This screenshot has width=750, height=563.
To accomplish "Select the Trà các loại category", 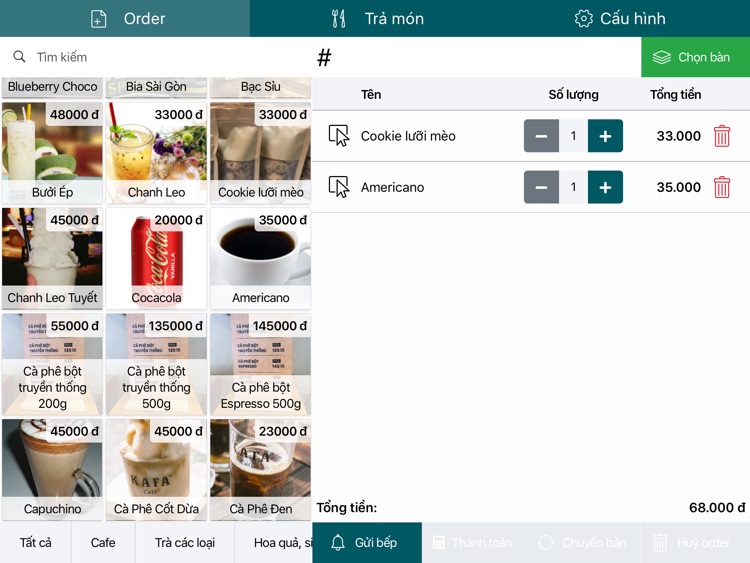I will coord(185,542).
